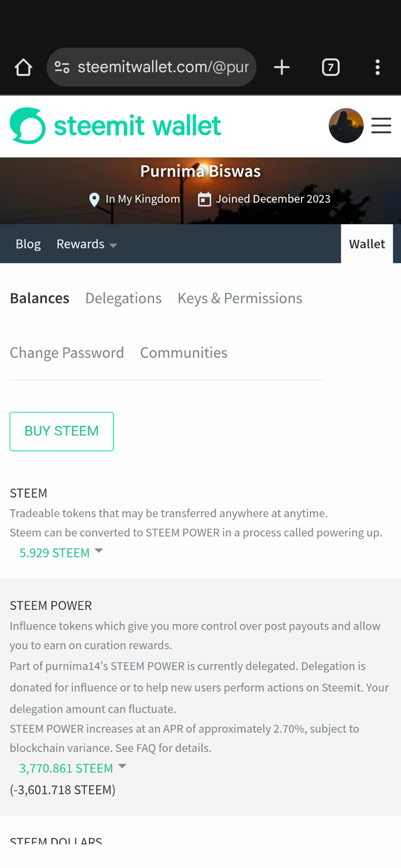401x868 pixels.
Task: Click the Steemit Wallet logo
Action: pos(115,126)
